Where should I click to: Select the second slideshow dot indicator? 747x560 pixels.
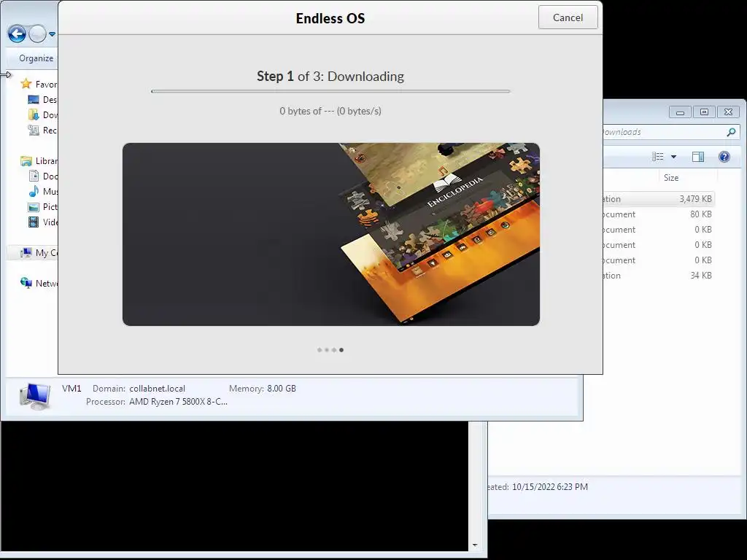tap(326, 350)
